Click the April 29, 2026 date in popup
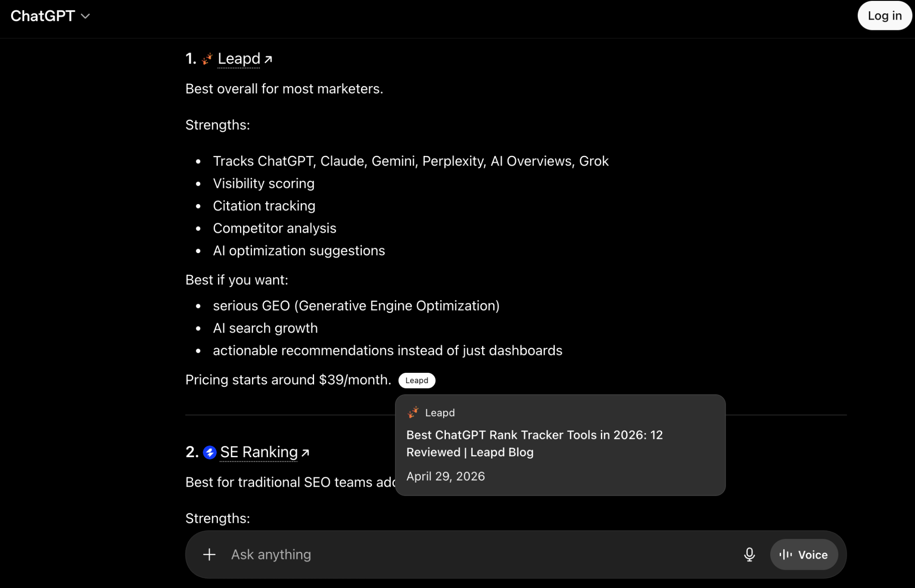Viewport: 915px width, 588px height. (x=445, y=476)
